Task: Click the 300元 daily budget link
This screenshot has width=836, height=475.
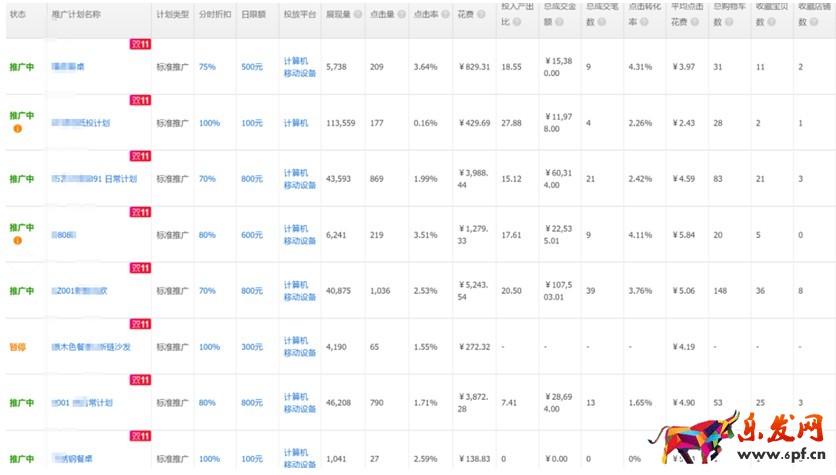Action: tap(252, 347)
